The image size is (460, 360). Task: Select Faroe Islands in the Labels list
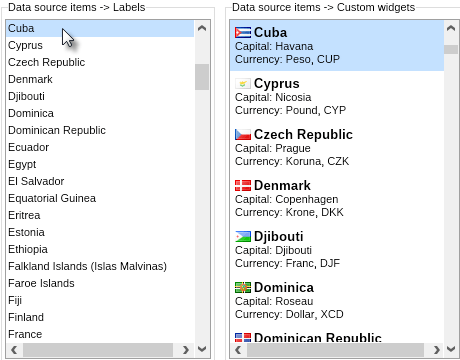click(x=100, y=283)
